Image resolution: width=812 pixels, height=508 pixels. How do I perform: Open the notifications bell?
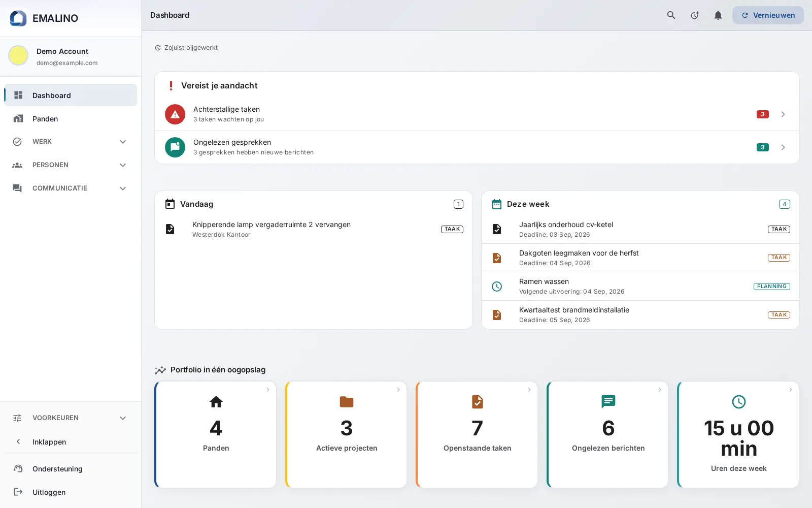click(x=718, y=15)
